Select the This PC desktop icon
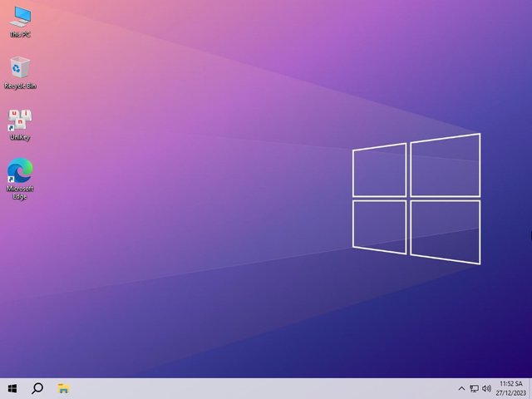 (x=20, y=22)
